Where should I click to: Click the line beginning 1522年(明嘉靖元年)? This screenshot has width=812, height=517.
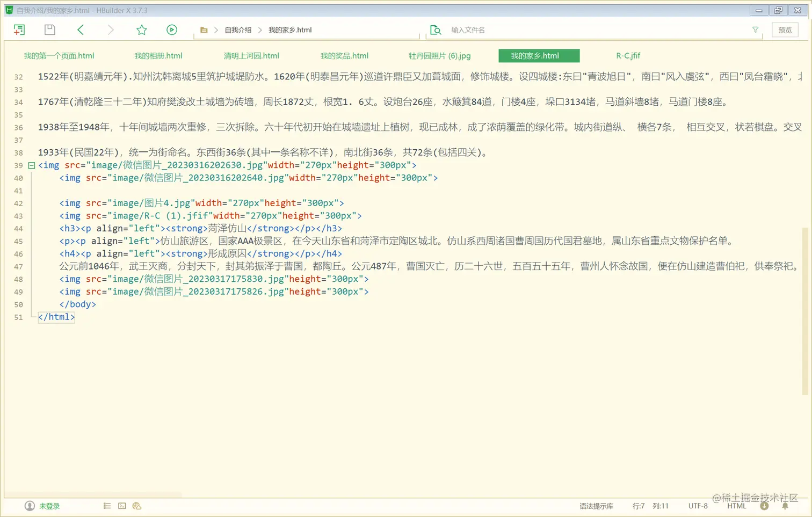click(420, 77)
